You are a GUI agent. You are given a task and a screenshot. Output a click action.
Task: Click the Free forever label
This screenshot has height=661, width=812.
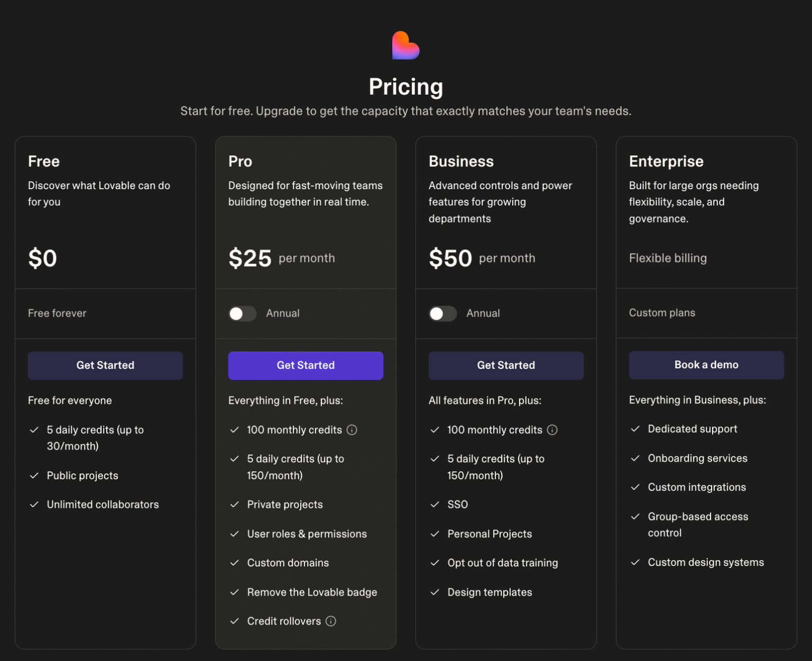[57, 313]
